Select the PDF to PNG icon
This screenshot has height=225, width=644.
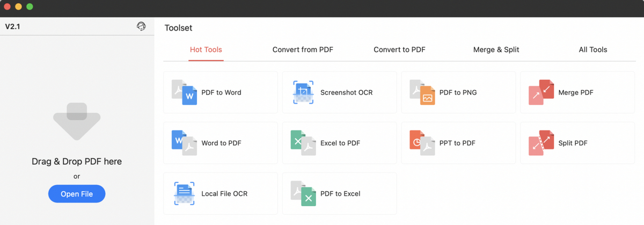point(422,92)
